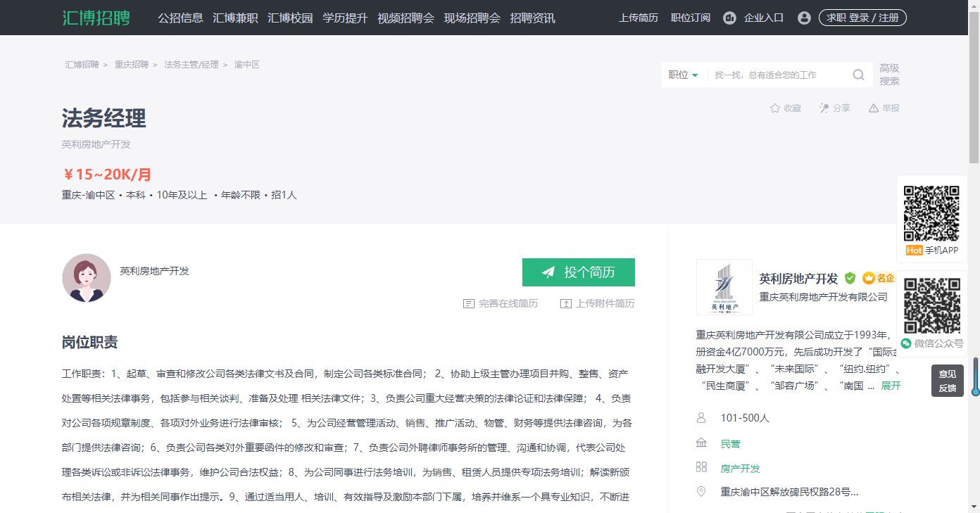Click recruiter name 英利房地产开发 beside avatar
The image size is (980, 513).
[154, 271]
